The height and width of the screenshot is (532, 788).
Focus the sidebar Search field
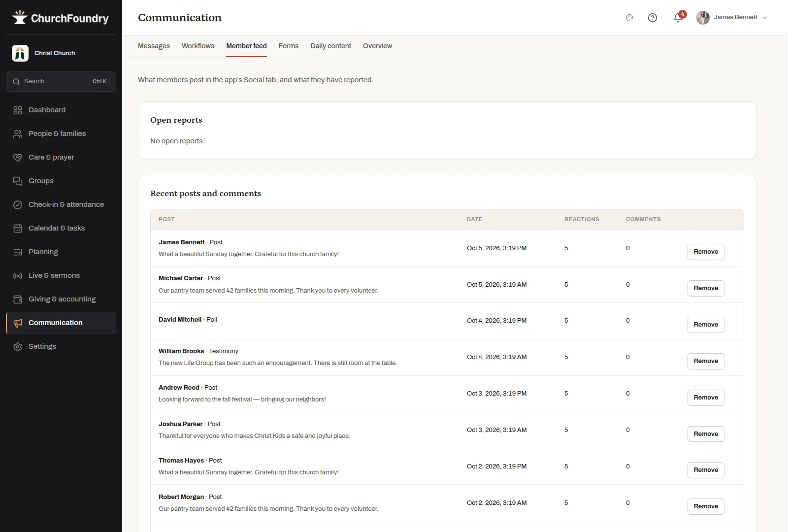click(x=61, y=82)
